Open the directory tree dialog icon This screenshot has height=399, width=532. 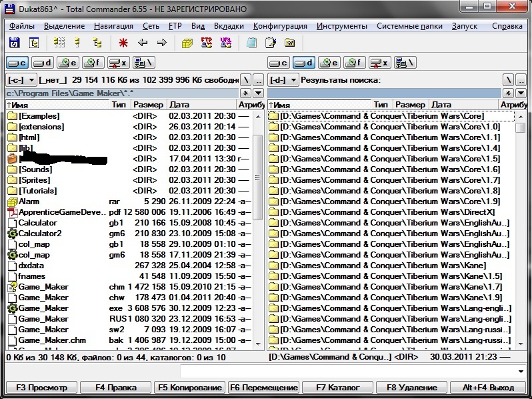[33, 43]
